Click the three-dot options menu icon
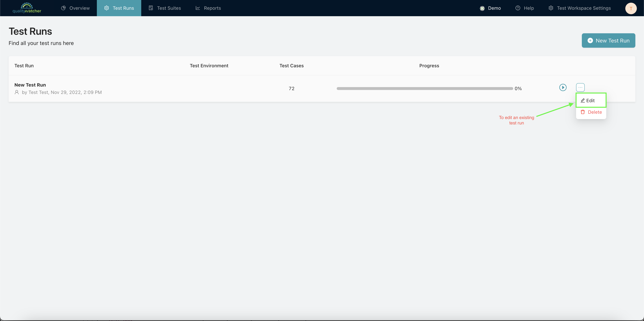The width and height of the screenshot is (644, 321). click(x=580, y=87)
